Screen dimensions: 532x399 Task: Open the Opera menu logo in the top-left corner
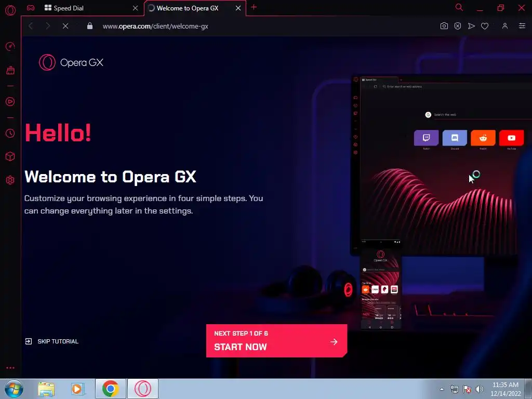[10, 10]
